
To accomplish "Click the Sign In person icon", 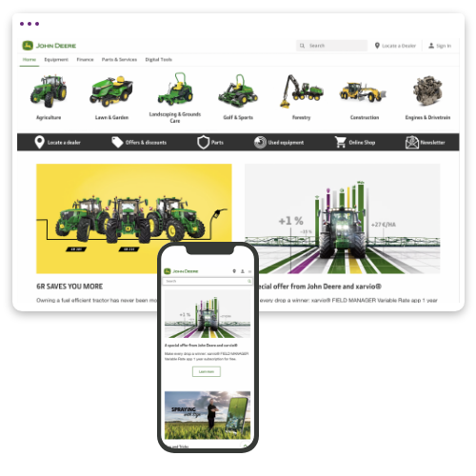I will point(431,46).
